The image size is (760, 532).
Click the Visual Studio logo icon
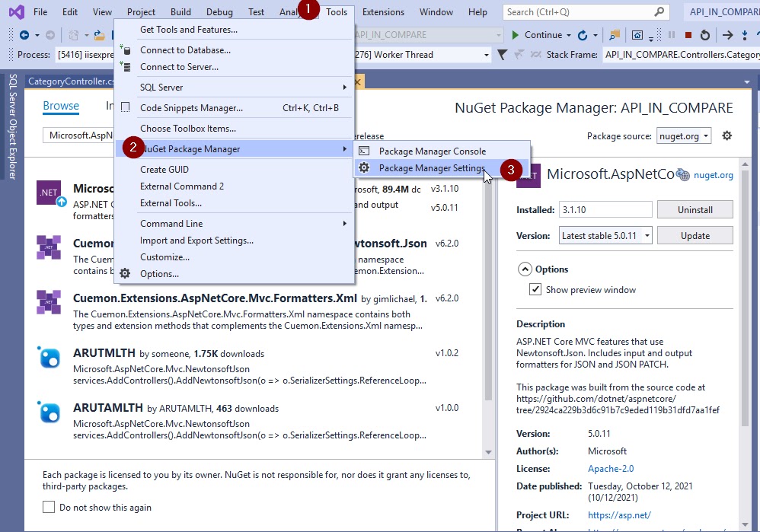(17, 11)
